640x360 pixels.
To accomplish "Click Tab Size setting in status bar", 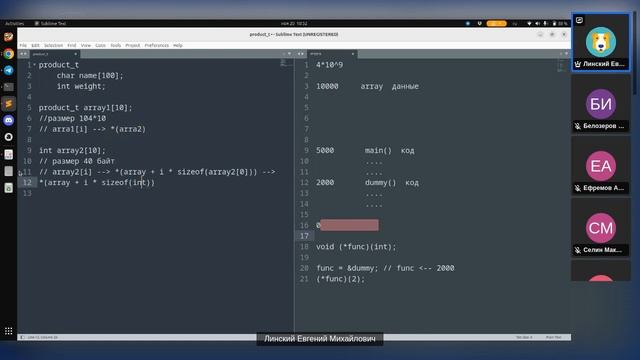I will click(524, 337).
